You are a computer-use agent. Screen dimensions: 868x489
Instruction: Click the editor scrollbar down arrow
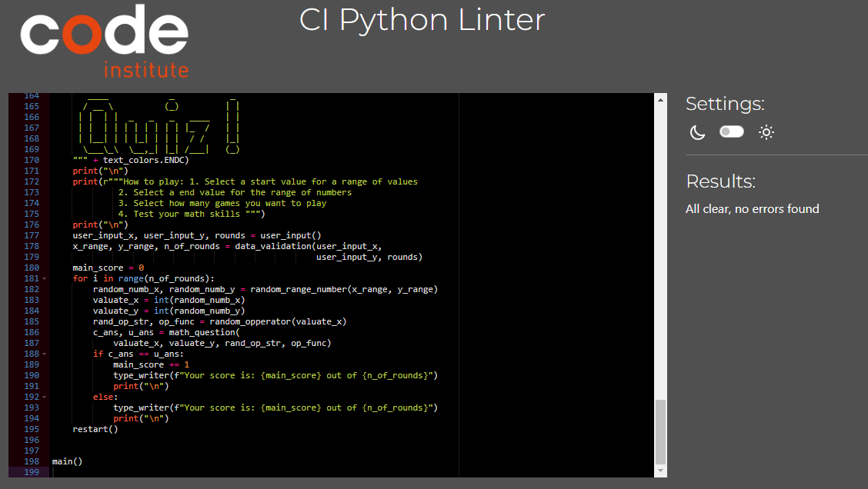(660, 471)
